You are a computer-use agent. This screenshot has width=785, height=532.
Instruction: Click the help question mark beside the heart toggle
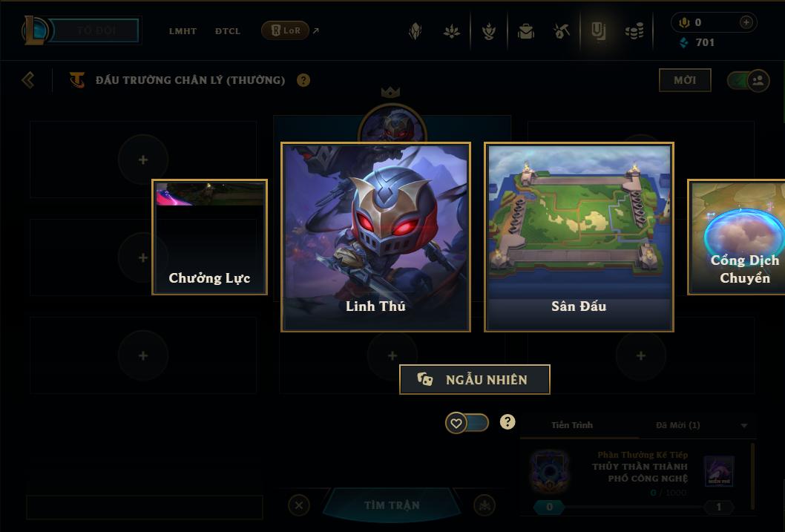point(508,422)
